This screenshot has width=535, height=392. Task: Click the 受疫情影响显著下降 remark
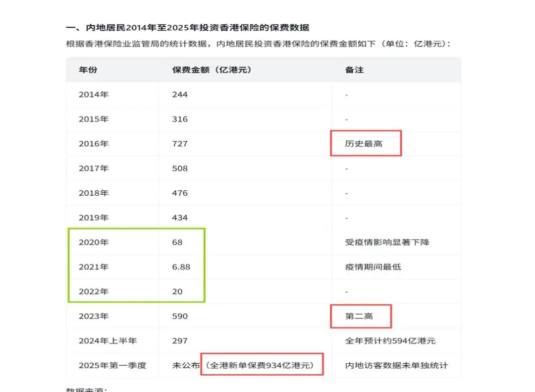click(387, 242)
